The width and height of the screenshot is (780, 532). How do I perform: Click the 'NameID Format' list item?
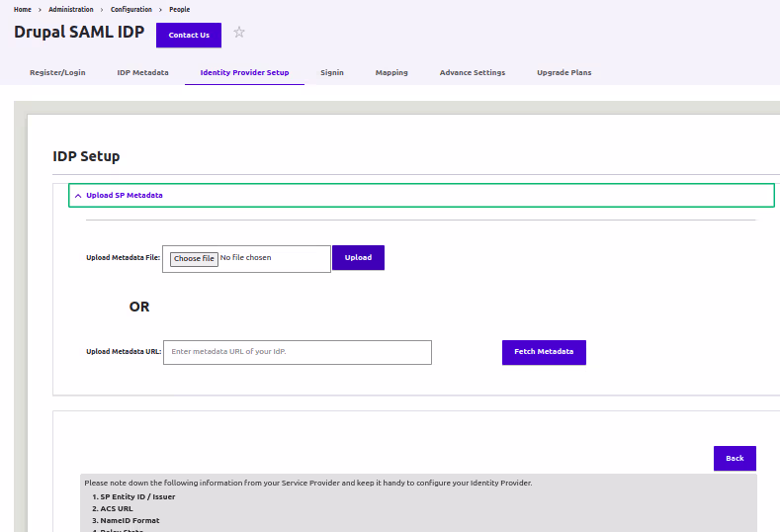coord(130,520)
